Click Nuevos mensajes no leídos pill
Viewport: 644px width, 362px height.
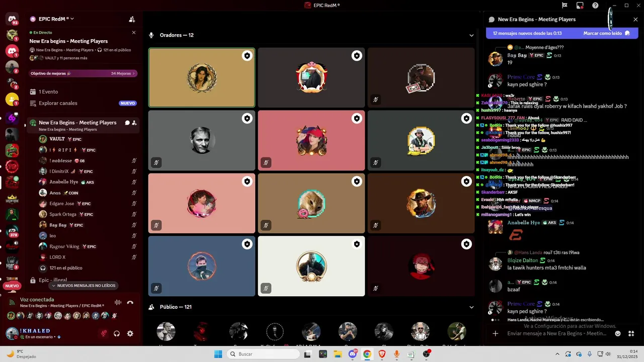click(83, 286)
